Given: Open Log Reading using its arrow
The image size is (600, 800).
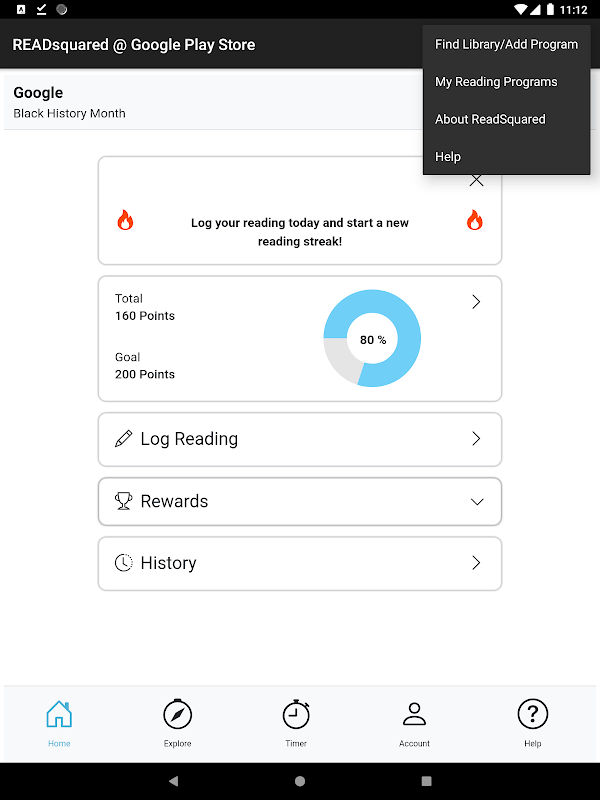Looking at the screenshot, I should click(x=476, y=439).
